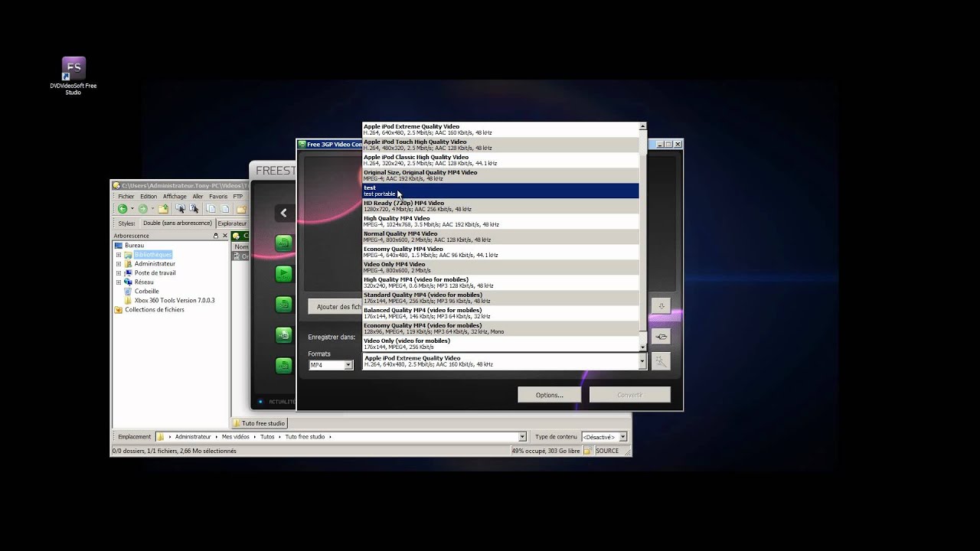This screenshot has width=980, height=551.
Task: Expand the Poste de travail tree node
Action: (x=119, y=273)
